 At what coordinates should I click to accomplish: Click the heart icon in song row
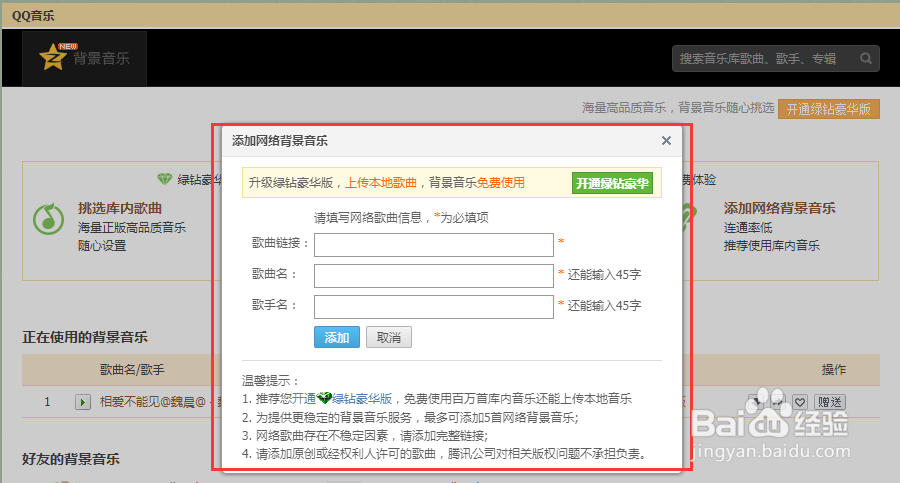tap(800, 402)
